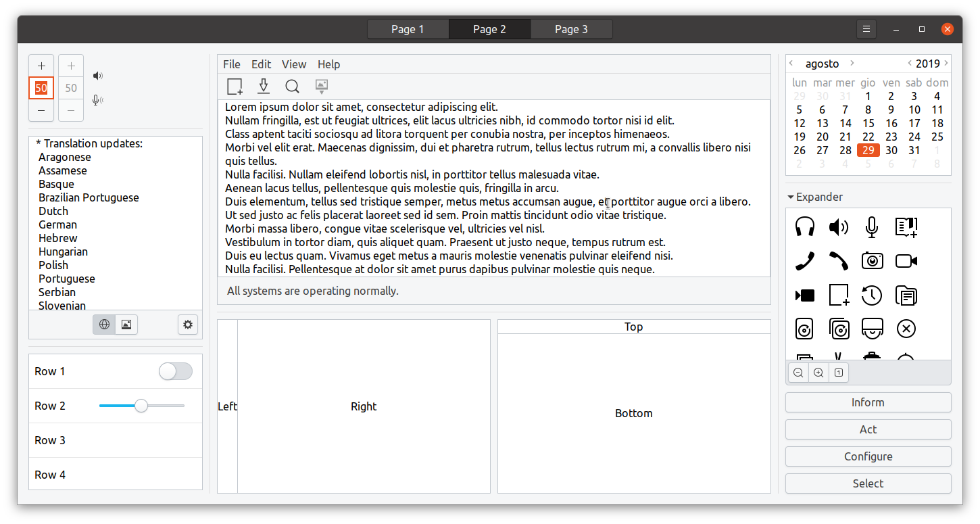Select day 15 in the calendar
This screenshot has height=524, width=980.
pos(868,123)
